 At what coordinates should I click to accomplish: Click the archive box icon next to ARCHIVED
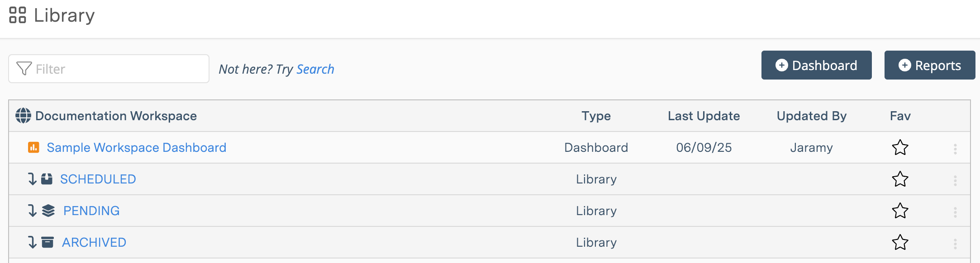[47, 242]
